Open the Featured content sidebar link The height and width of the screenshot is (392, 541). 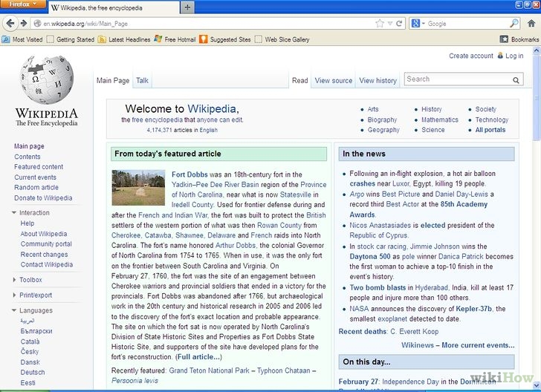click(39, 167)
